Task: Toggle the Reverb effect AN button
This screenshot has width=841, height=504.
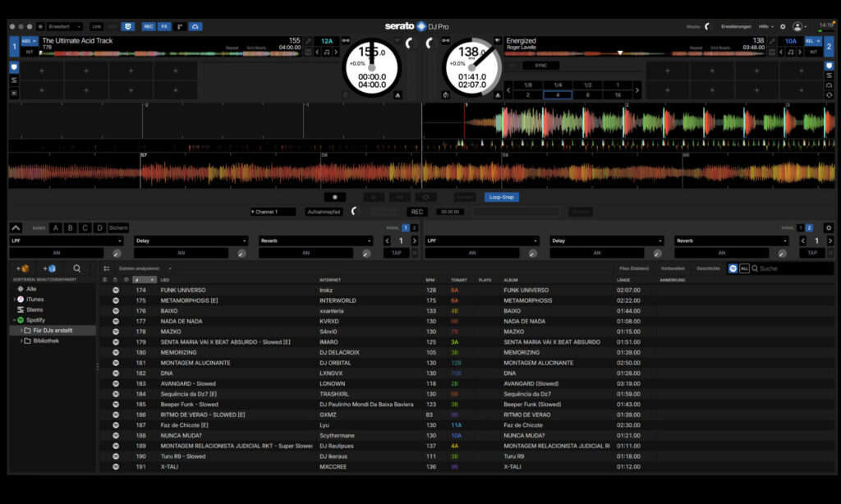Action: point(306,252)
